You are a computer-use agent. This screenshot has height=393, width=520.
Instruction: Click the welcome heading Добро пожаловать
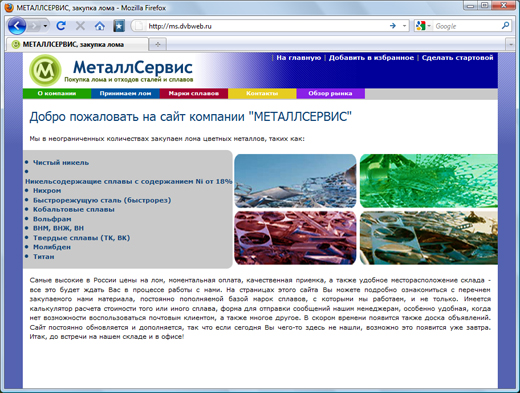(x=190, y=117)
